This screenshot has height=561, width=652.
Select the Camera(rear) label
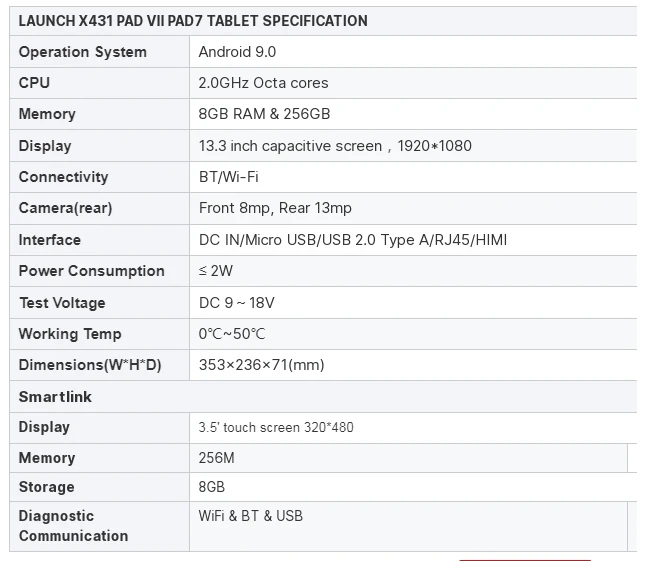click(65, 208)
